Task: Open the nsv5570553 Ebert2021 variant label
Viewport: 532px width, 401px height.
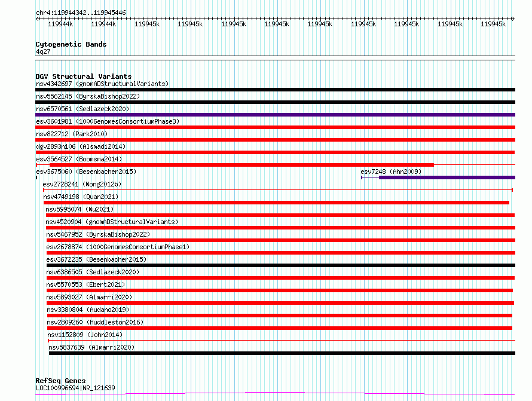Action: coord(86,284)
